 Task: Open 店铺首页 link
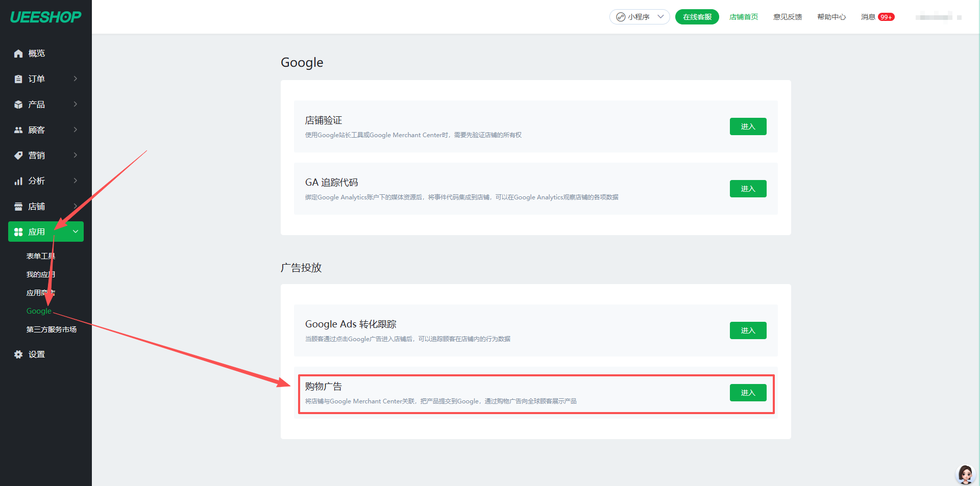[x=743, y=17]
